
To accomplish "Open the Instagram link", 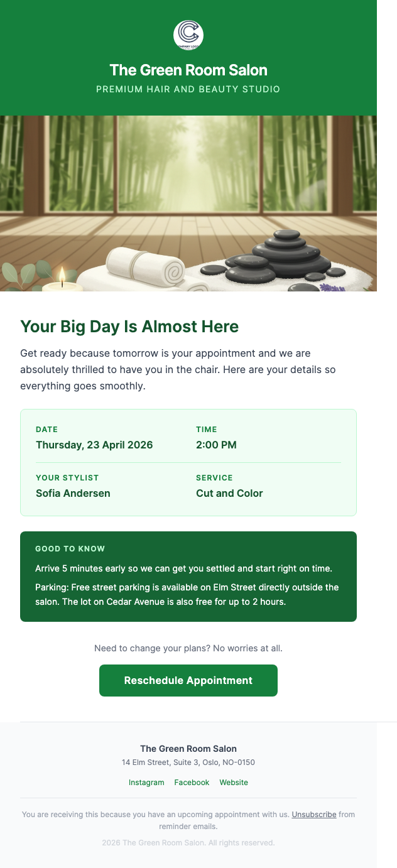I will click(x=146, y=783).
